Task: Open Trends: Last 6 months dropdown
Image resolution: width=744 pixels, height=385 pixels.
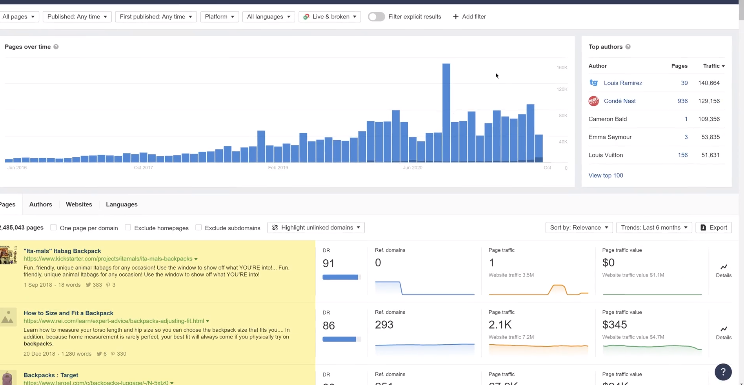Action: coord(654,227)
